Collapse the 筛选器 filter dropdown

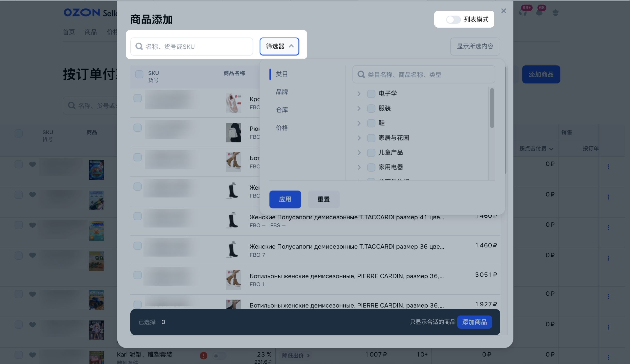click(279, 46)
